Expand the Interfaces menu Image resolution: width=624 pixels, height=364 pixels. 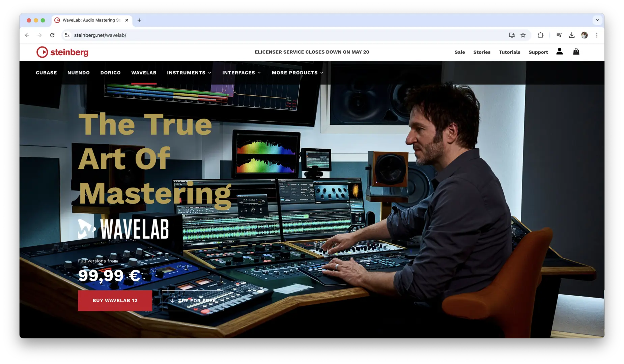click(x=242, y=73)
